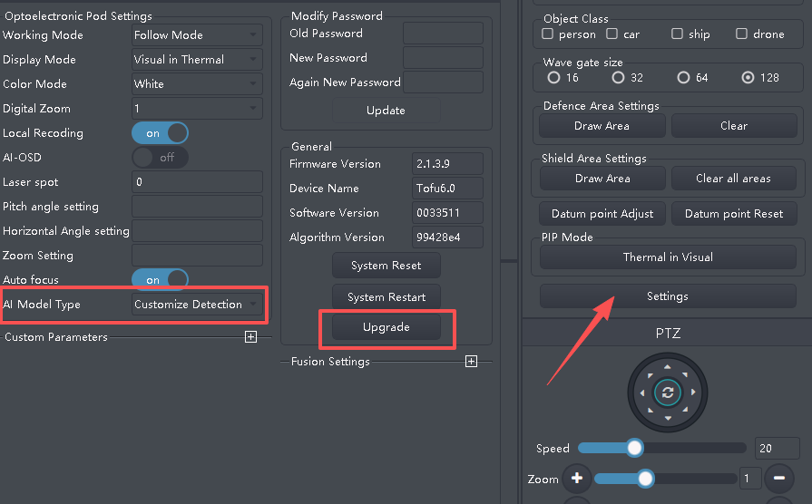Expand the Fusion Settings section
The height and width of the screenshot is (504, 812).
(x=471, y=361)
